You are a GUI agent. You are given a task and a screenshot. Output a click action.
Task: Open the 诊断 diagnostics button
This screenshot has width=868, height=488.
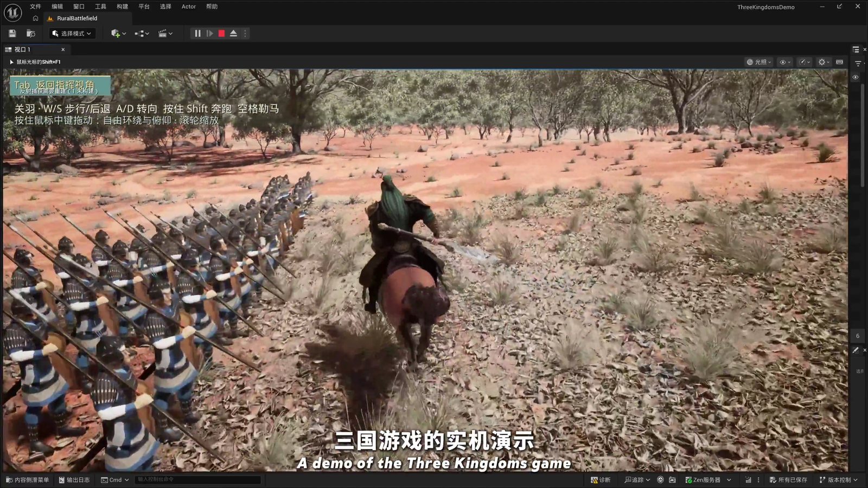click(x=601, y=480)
